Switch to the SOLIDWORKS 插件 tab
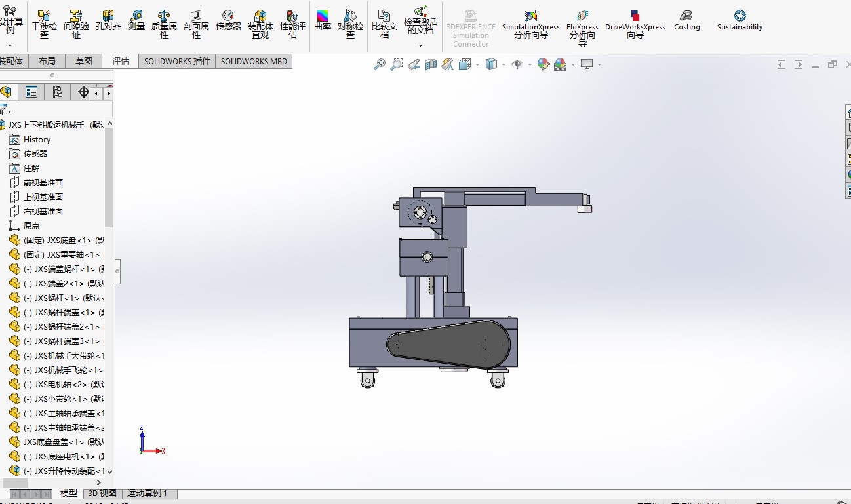Viewport: 851px width, 504px height. tap(177, 61)
